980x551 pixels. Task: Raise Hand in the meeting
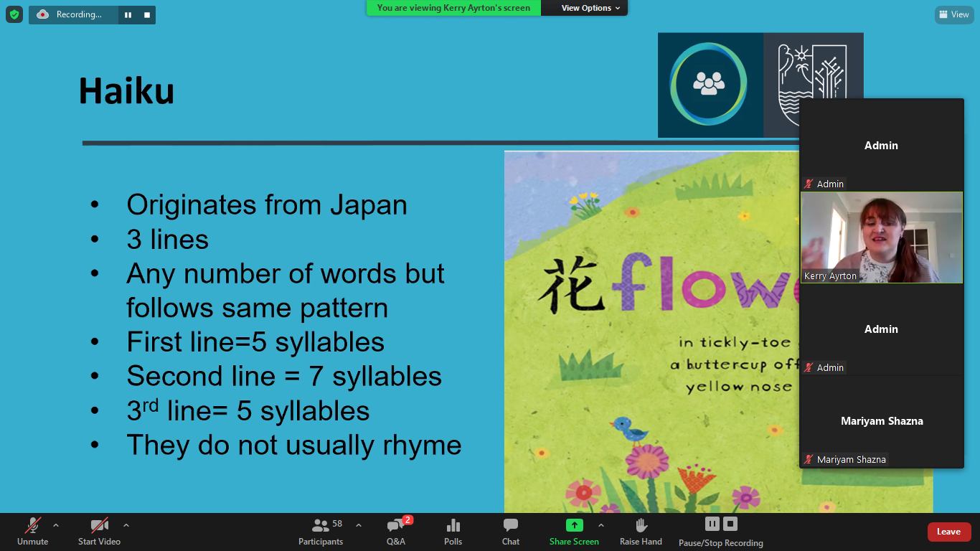click(x=641, y=532)
